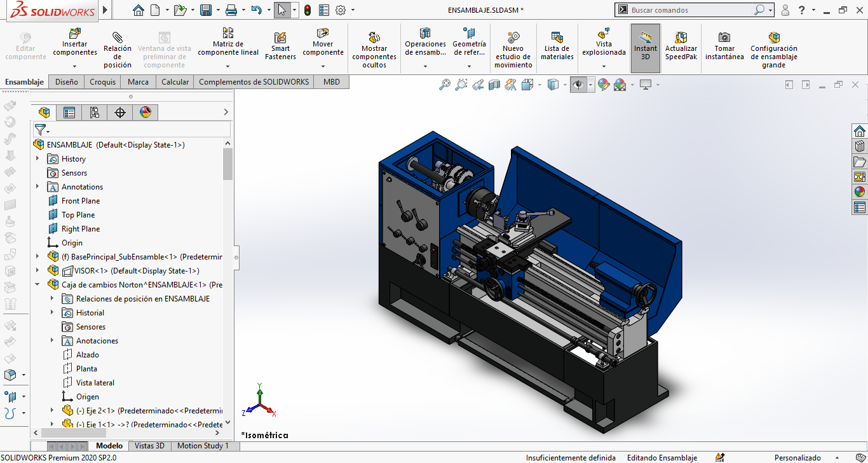Click the Section view icon
The width and height of the screenshot is (868, 463).
coord(494,85)
